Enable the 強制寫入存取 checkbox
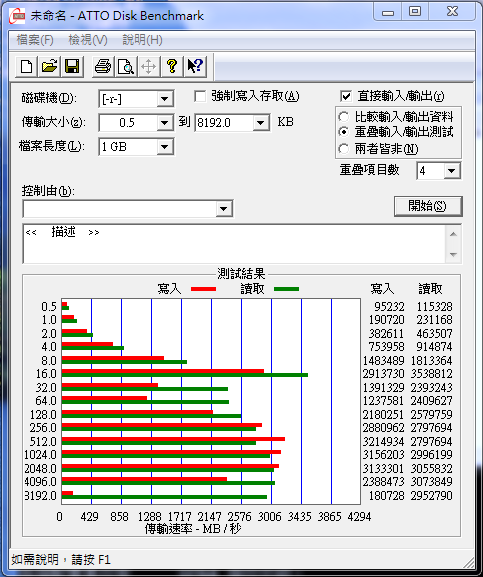This screenshot has width=483, height=577. tap(200, 96)
